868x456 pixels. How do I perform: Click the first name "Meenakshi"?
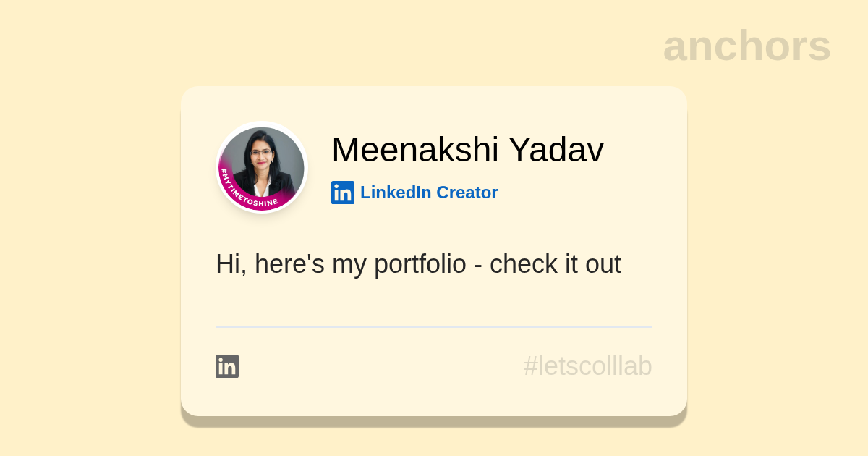pos(415,150)
